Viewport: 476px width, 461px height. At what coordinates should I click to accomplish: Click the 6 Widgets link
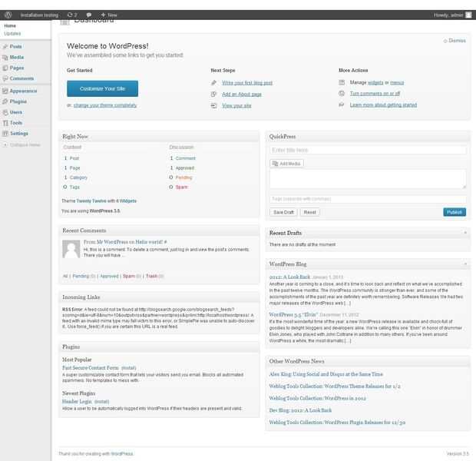126,201
